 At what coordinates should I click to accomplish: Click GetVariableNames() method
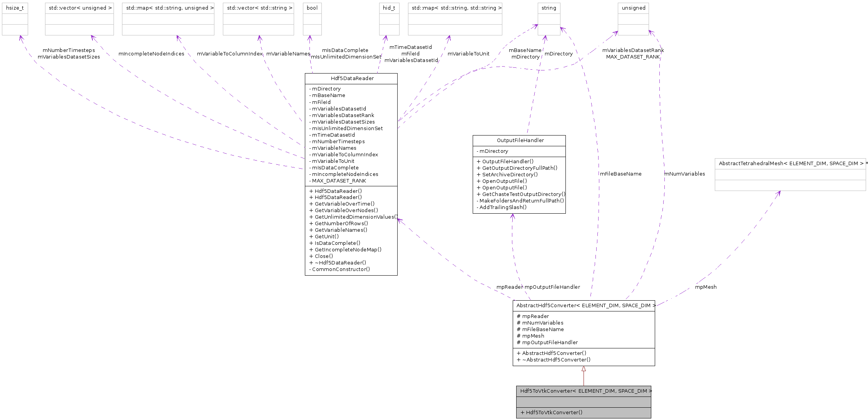(x=338, y=230)
